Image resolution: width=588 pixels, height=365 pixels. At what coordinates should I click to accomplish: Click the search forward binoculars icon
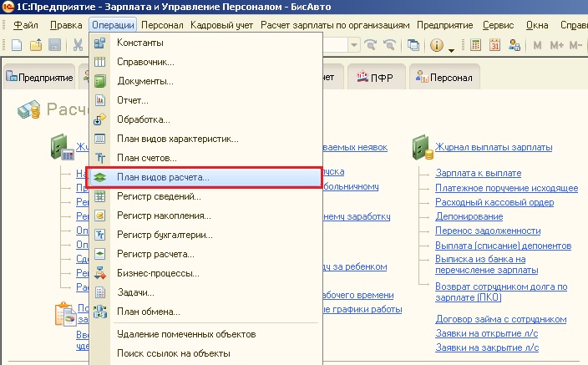pos(371,45)
